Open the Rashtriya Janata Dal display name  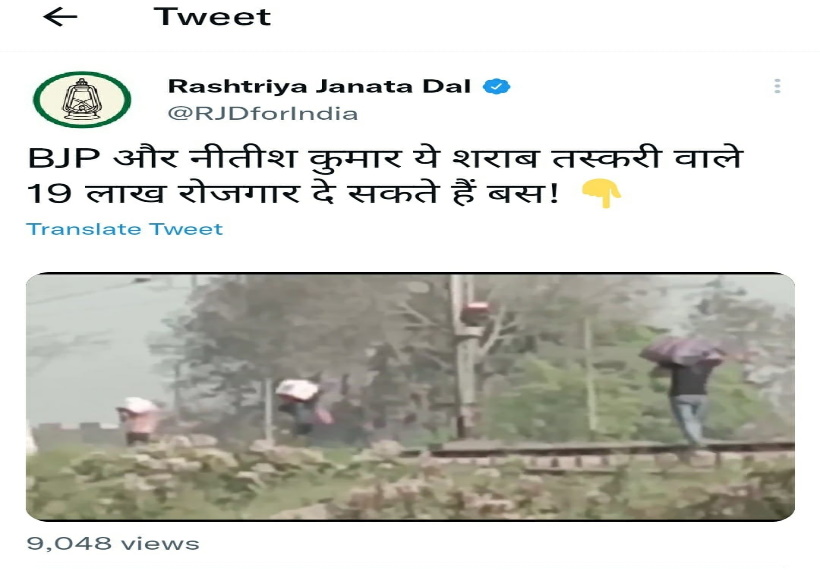pos(320,86)
